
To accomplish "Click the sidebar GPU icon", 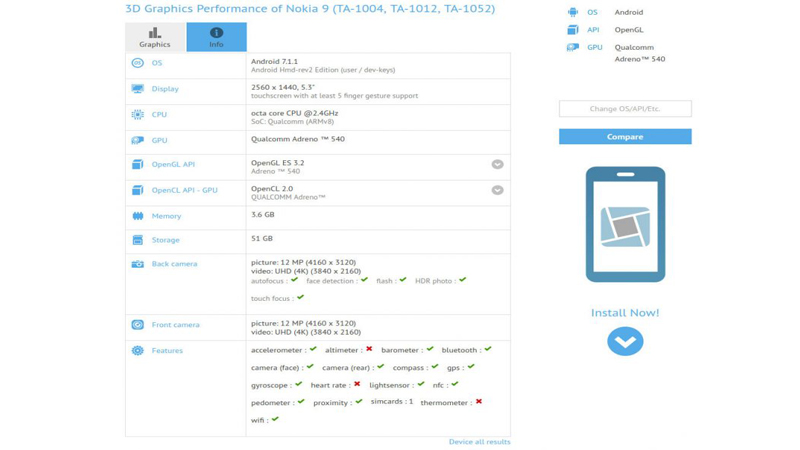I will pos(573,47).
